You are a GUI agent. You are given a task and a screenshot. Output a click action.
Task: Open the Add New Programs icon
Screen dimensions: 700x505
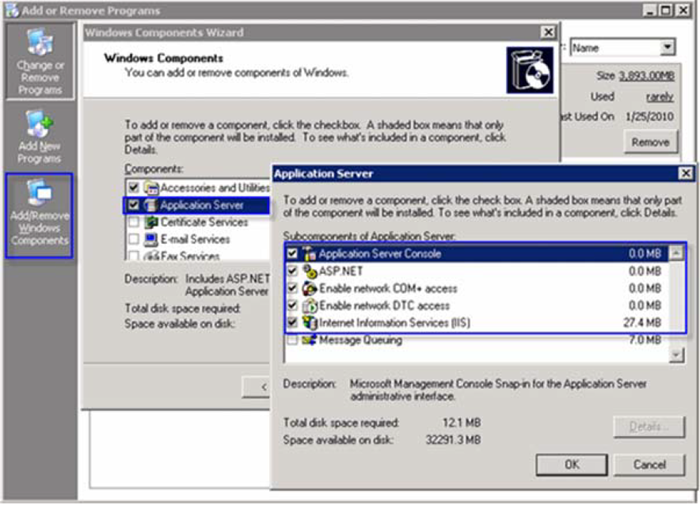tap(40, 124)
